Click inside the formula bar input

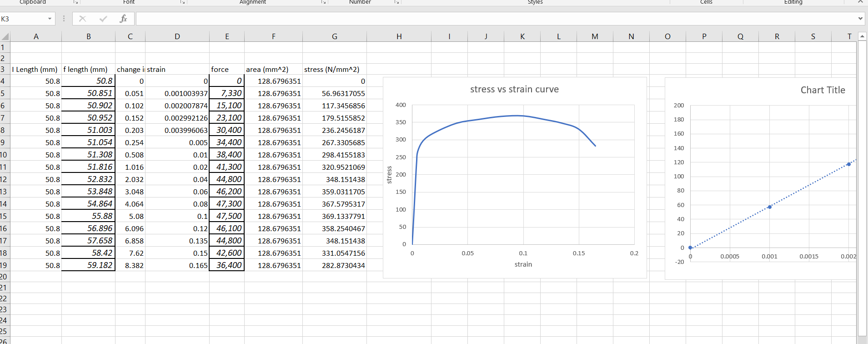[496, 19]
